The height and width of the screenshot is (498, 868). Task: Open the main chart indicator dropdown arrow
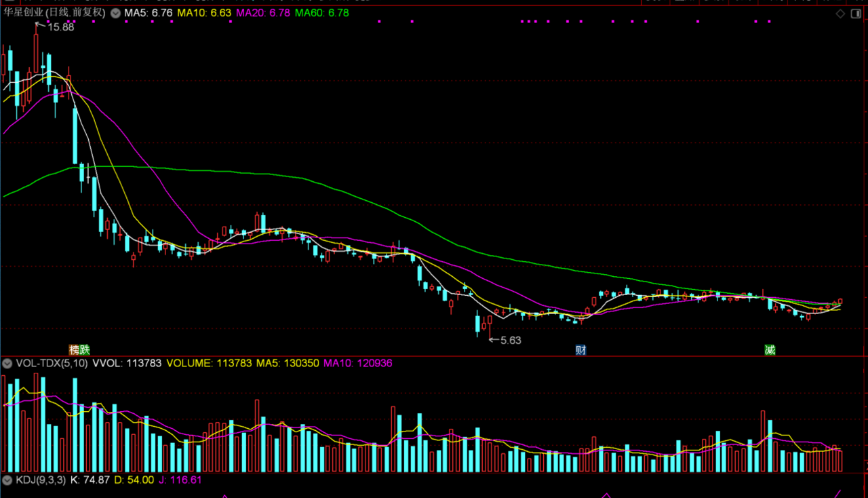tap(116, 13)
